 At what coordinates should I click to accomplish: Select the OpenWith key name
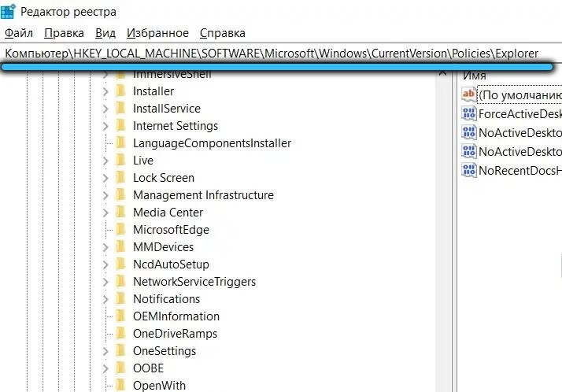[159, 386]
